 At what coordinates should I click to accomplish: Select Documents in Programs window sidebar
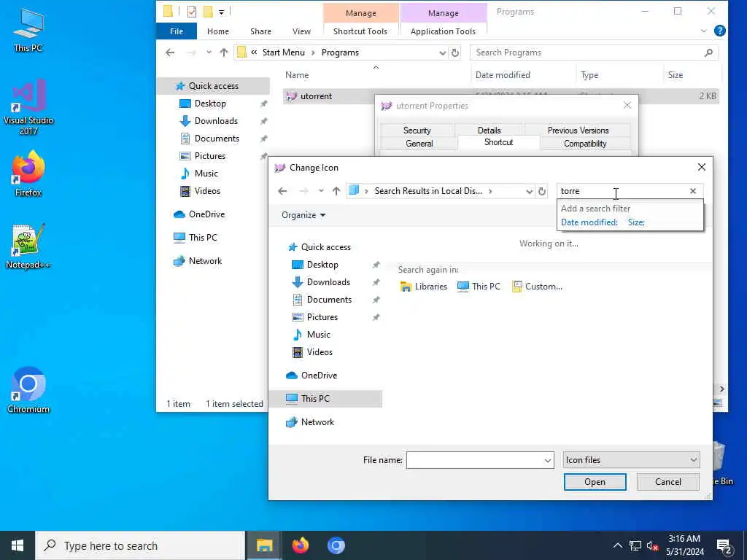pyautogui.click(x=217, y=139)
